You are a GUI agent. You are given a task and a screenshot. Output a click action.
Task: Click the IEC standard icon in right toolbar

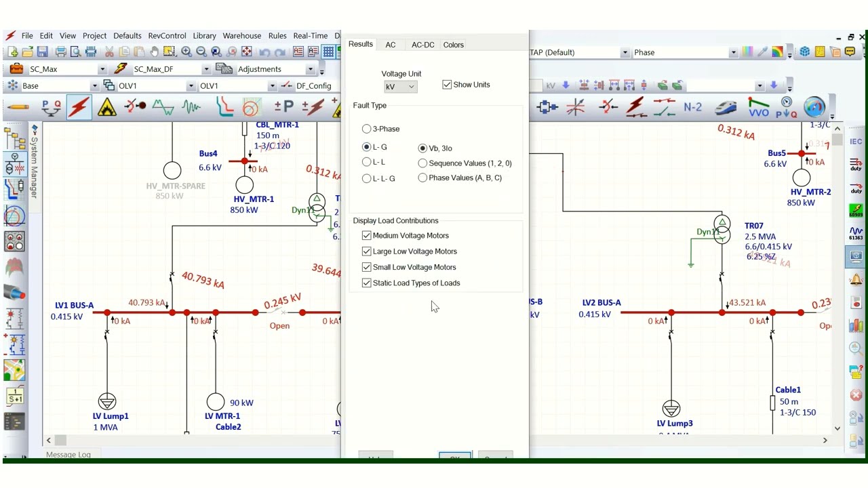point(856,142)
